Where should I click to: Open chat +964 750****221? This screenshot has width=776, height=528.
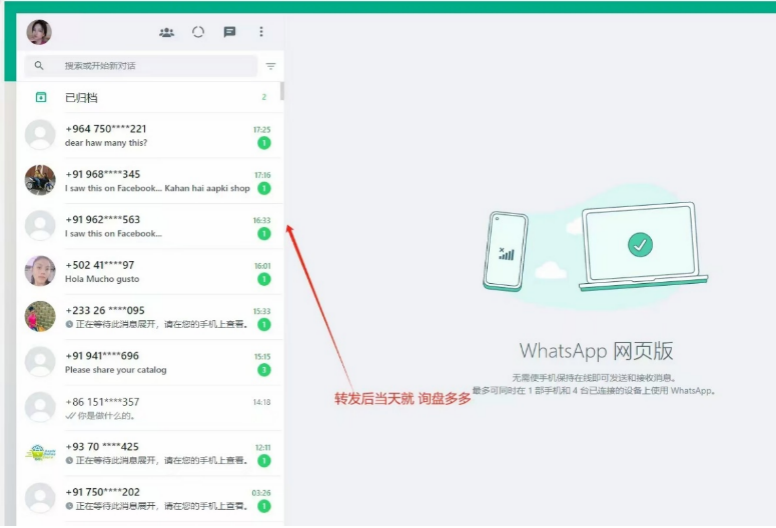tap(150, 135)
